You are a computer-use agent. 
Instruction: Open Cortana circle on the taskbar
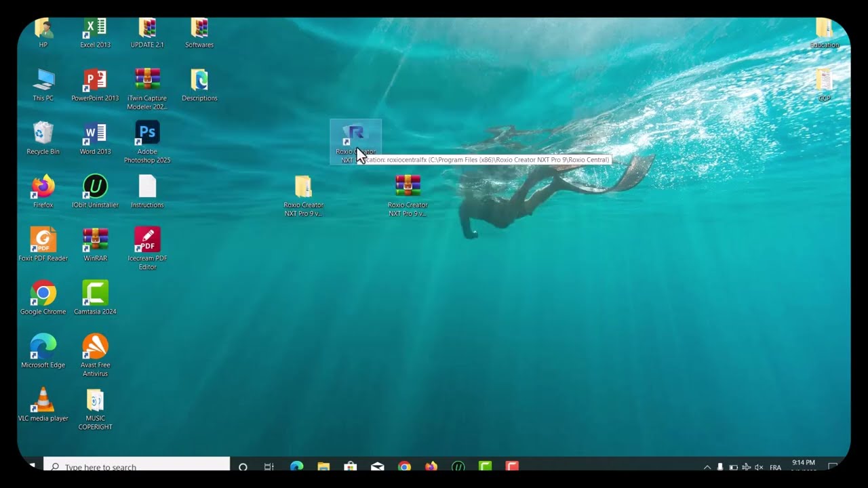coord(243,466)
